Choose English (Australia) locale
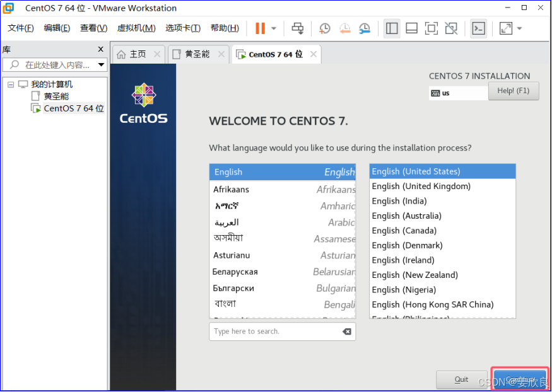This screenshot has width=552, height=392. (442, 216)
